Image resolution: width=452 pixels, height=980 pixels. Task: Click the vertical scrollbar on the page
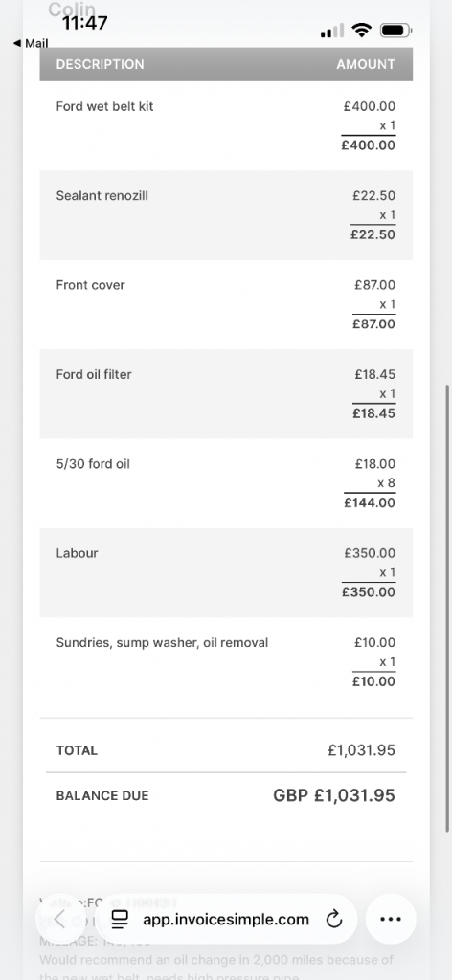[x=447, y=608]
